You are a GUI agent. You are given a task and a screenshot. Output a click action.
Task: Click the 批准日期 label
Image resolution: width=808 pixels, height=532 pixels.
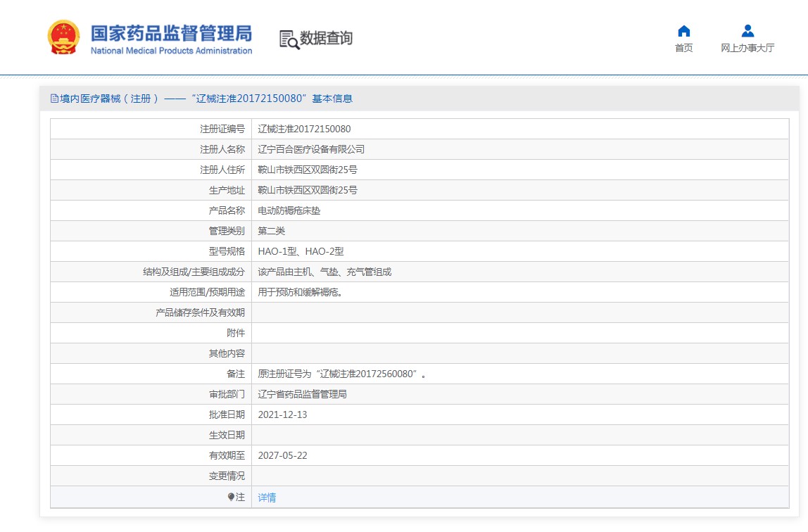pyautogui.click(x=227, y=414)
